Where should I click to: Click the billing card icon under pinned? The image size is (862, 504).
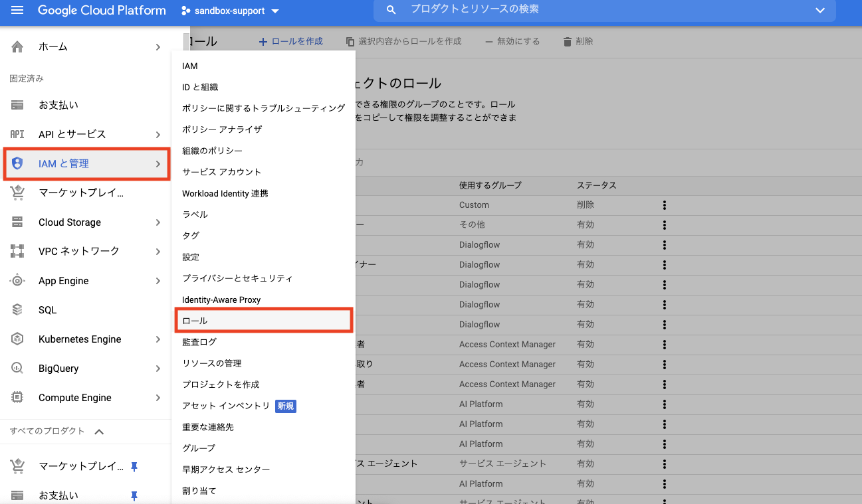[17, 105]
